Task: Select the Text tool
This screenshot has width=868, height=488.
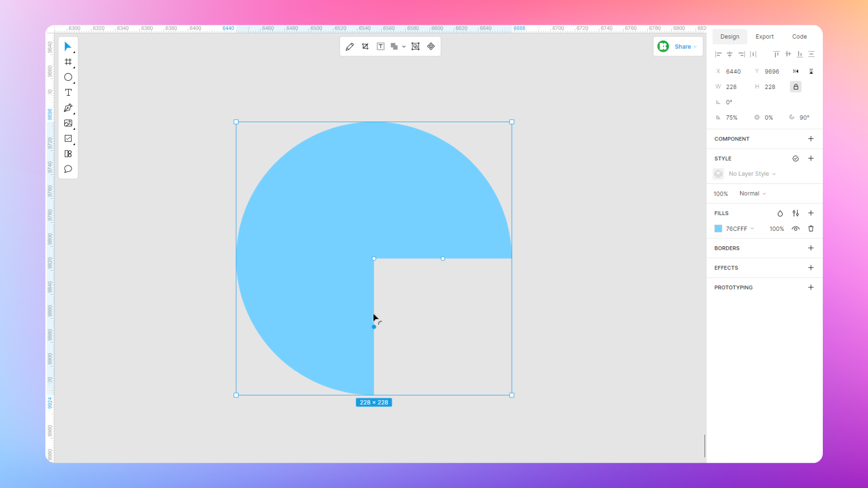Action: [x=68, y=92]
